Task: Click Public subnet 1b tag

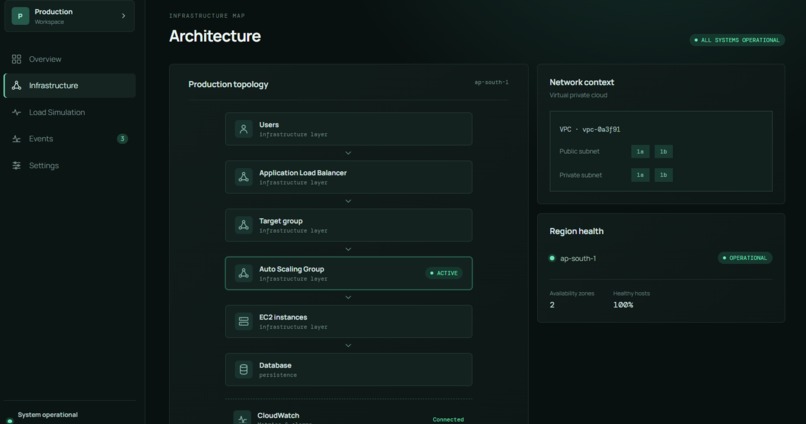Action: tap(664, 152)
